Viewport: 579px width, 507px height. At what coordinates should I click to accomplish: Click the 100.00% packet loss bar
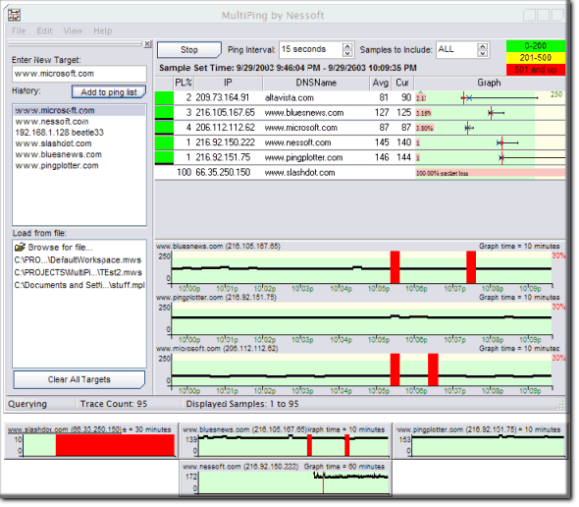(490, 173)
